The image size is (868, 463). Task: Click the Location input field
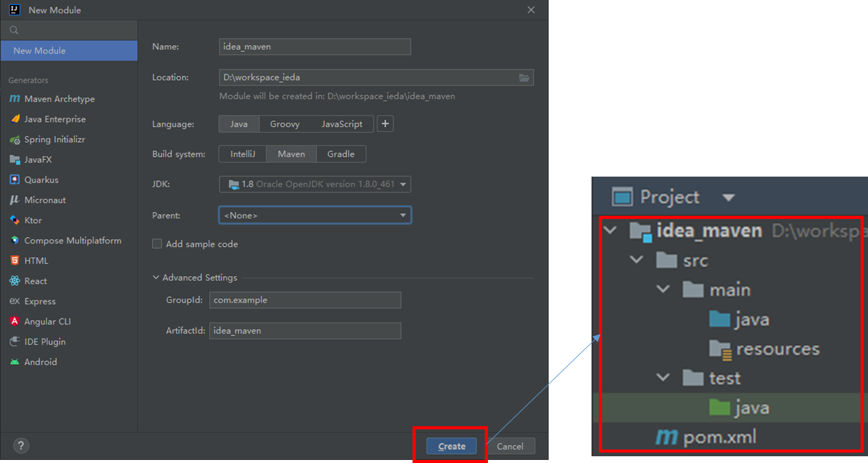coord(376,77)
